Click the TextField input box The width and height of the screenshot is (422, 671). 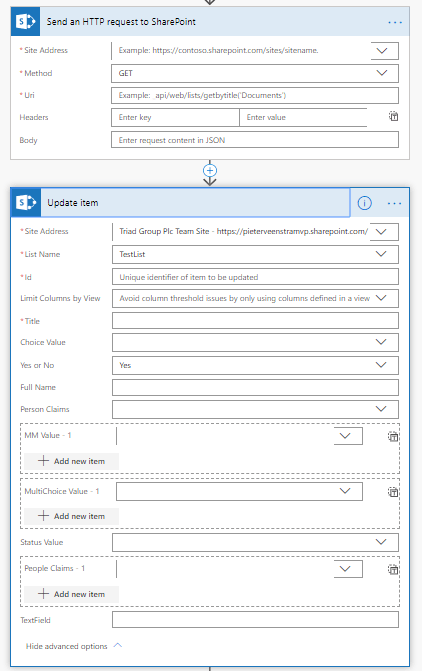click(x=255, y=620)
